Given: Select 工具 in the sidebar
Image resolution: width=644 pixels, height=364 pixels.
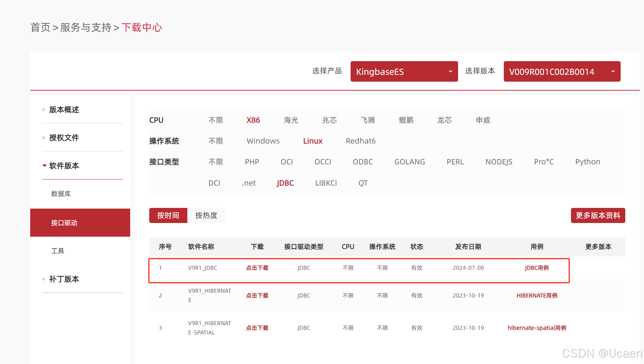Looking at the screenshot, I should [x=58, y=251].
